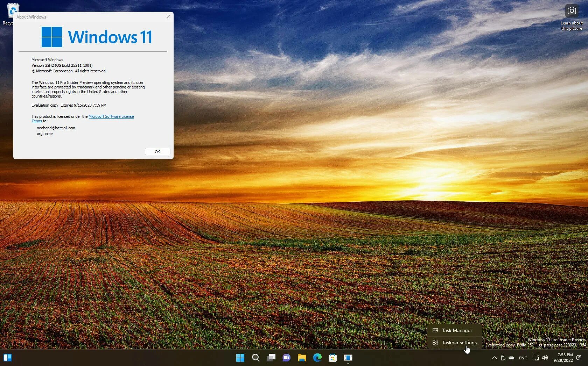Show hidden system tray icons

[494, 358]
